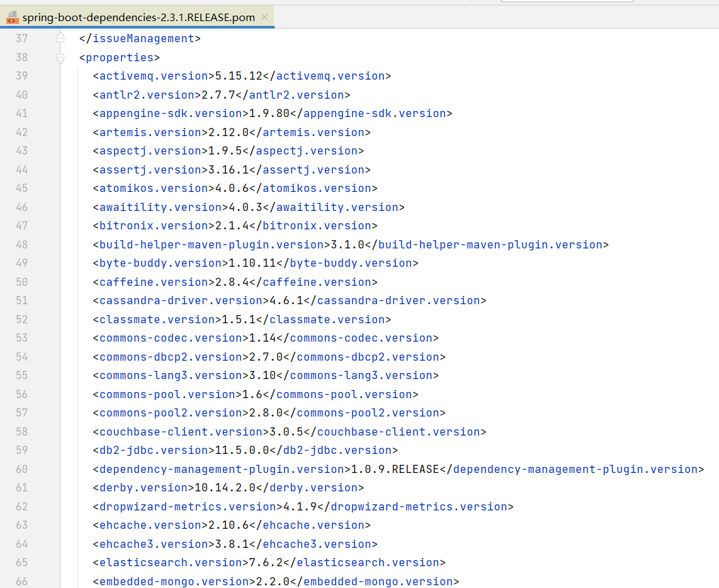Screen dimensions: 719x588
Task: Click the closing dependency-management-plugin.version tag
Action: click(572, 469)
